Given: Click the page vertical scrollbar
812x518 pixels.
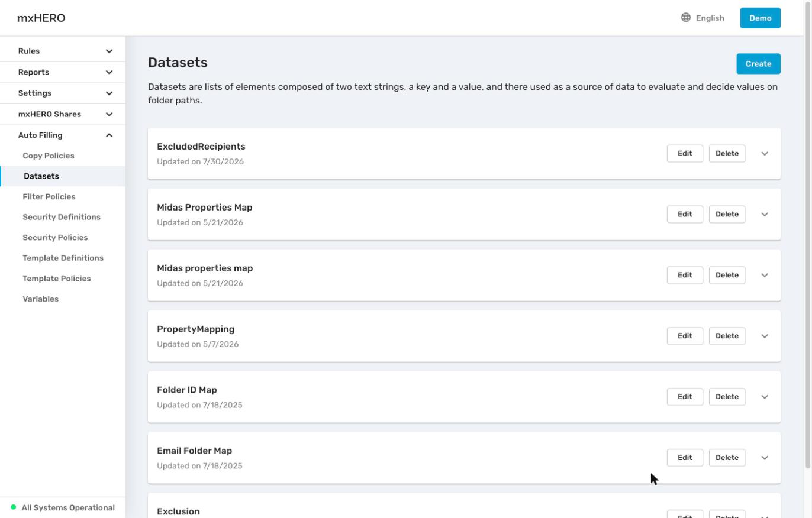Looking at the screenshot, I should tap(808, 237).
